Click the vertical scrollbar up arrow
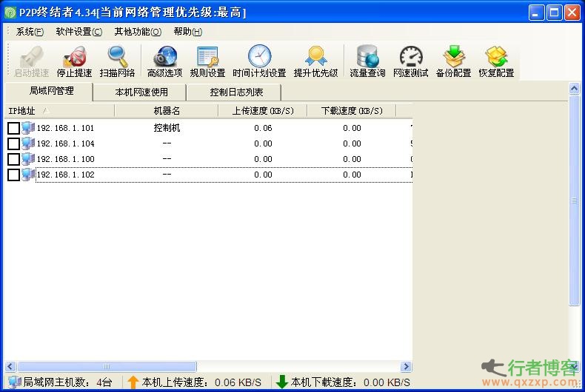585x392 pixels. 574,88
